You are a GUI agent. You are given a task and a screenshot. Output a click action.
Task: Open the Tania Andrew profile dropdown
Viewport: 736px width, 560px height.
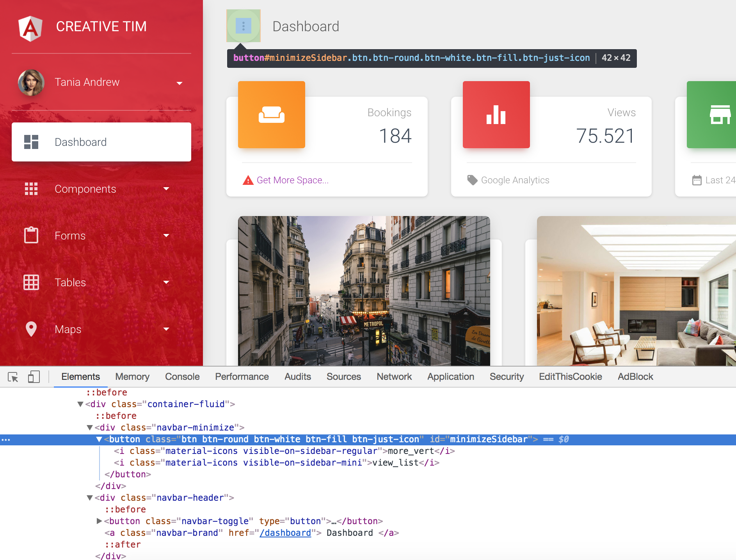point(180,83)
